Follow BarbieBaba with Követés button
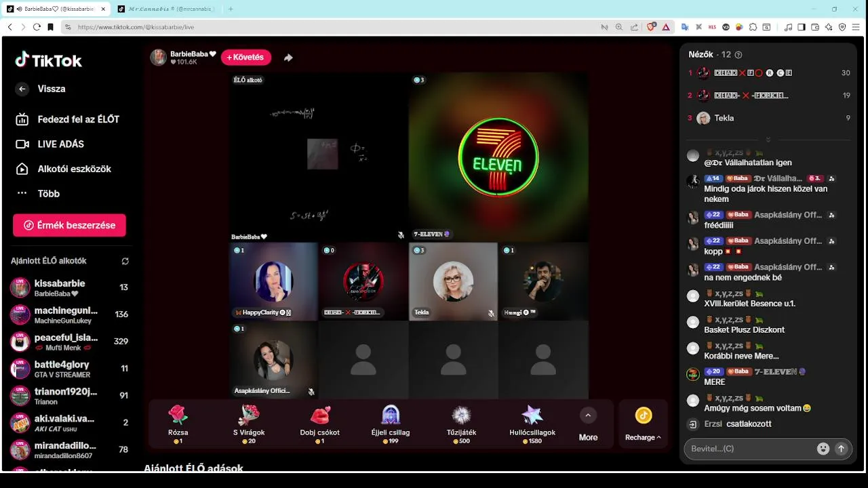 click(246, 58)
